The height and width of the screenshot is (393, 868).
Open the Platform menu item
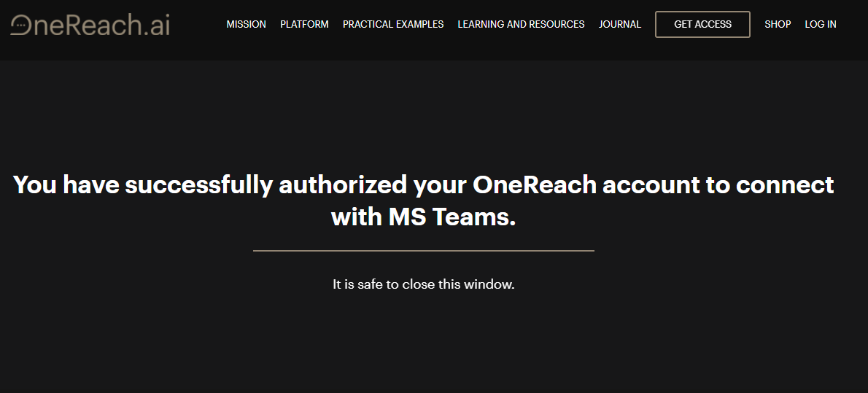pyautogui.click(x=304, y=24)
